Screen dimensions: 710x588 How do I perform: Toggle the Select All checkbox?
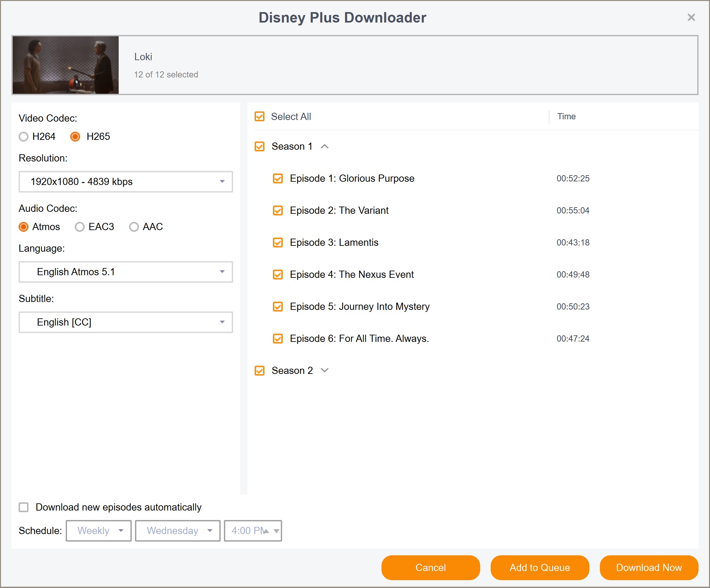(x=259, y=116)
